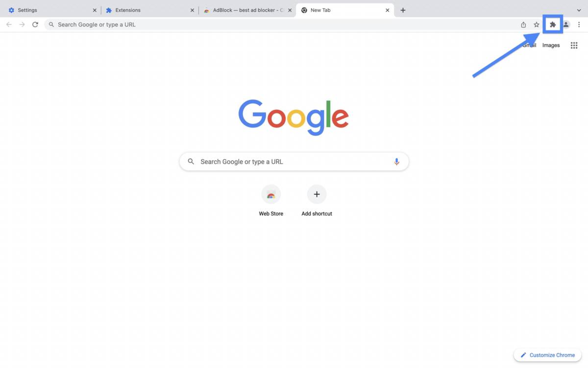
Task: Click the Customize Chrome button
Action: coord(547,355)
